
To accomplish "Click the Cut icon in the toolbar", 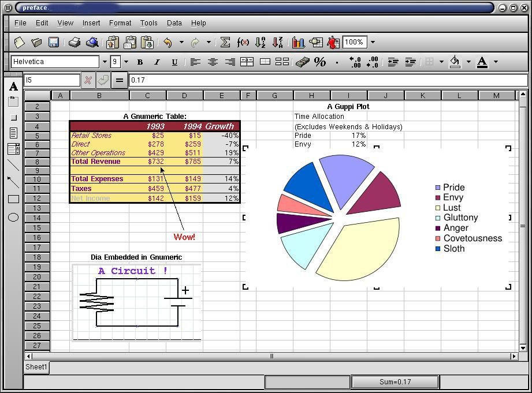I will point(112,42).
